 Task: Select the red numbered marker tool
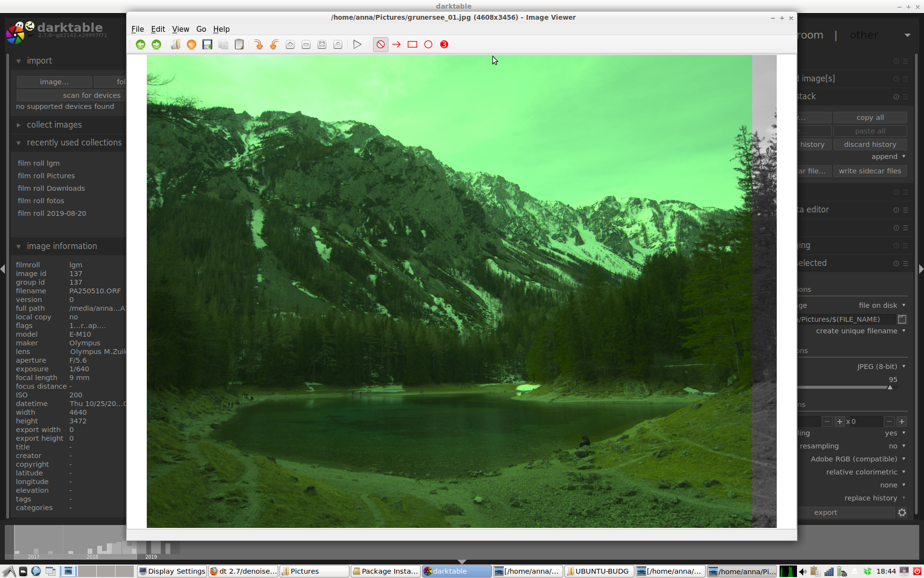[x=444, y=44]
